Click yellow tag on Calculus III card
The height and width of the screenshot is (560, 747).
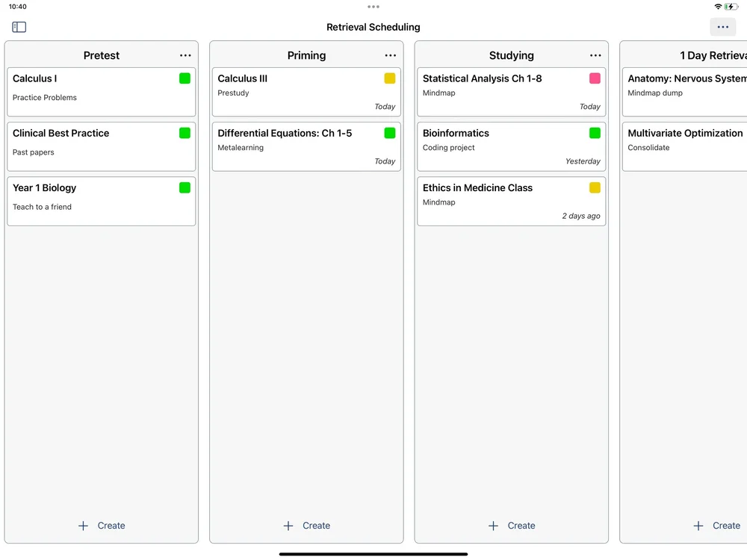click(x=390, y=78)
